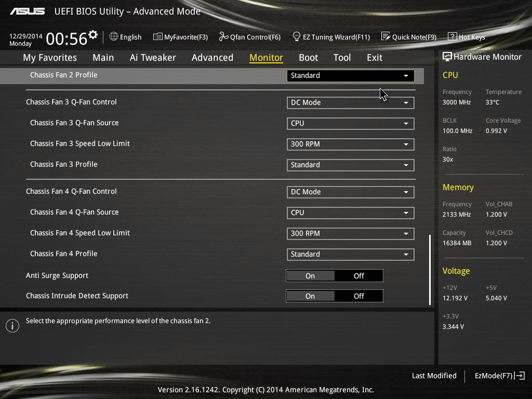Open the Tool tab
Viewport: 532px width, 399px height.
[342, 58]
